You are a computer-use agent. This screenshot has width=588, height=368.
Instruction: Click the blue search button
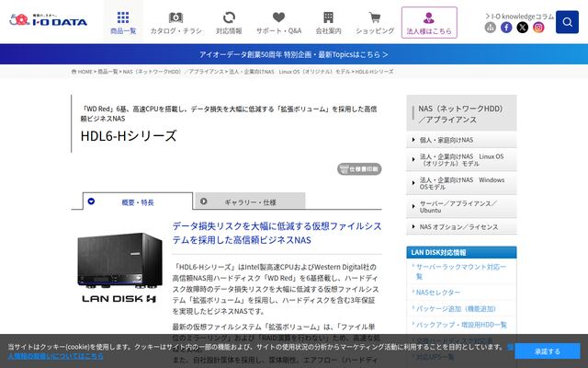coord(567,22)
